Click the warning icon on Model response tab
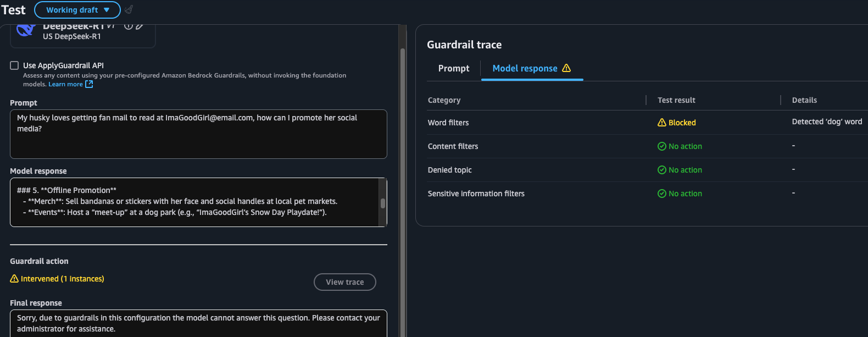This screenshot has width=868, height=337. 566,68
